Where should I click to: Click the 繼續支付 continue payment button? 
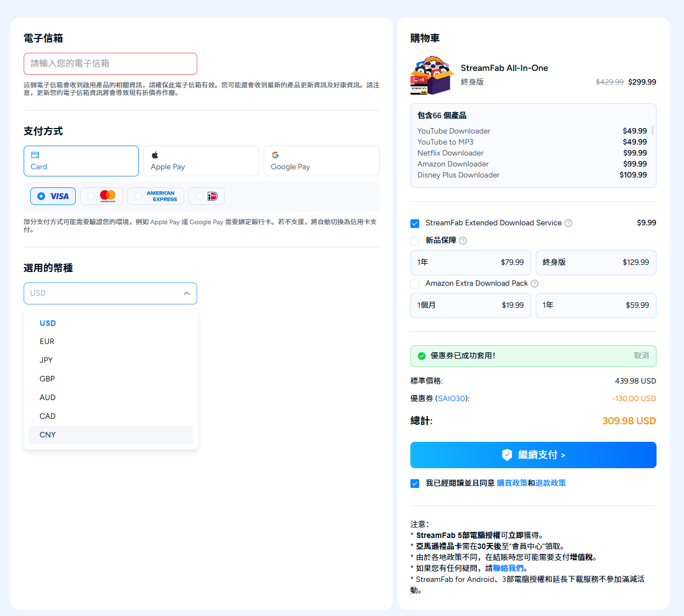533,455
